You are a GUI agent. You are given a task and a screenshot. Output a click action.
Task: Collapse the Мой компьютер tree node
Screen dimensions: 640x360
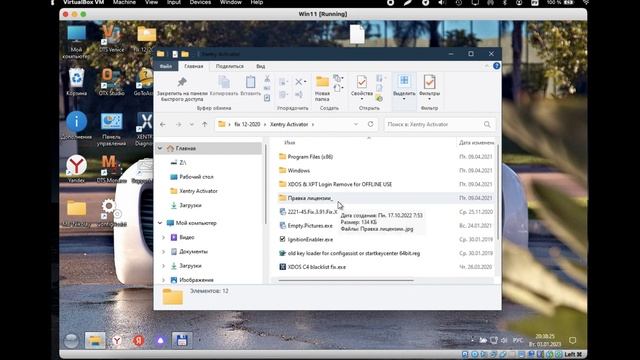(x=160, y=223)
